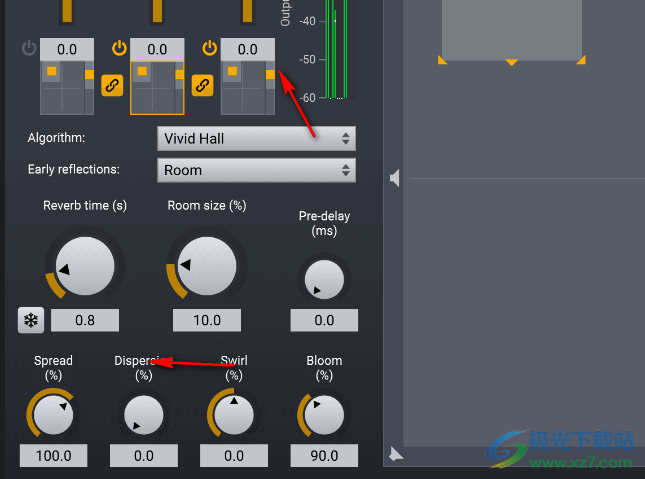Screen dimensions: 645x479
Task: Toggle the grayed-out first band power button
Action: point(29,48)
